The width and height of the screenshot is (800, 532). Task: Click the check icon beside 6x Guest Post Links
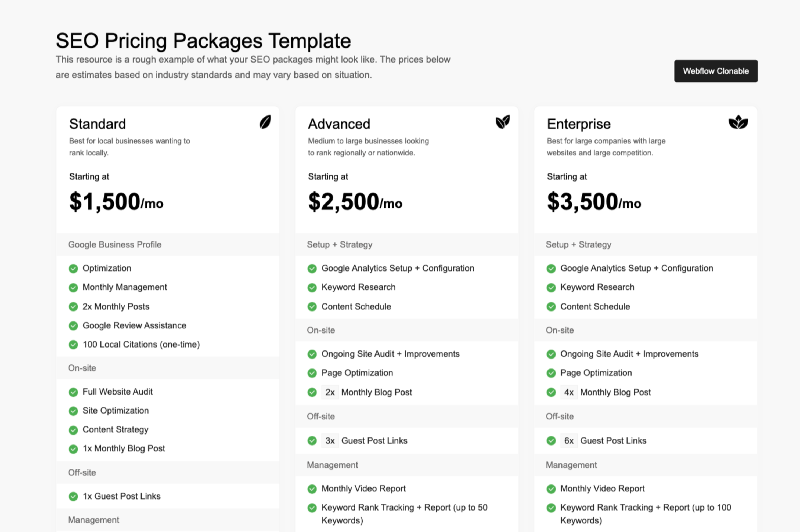(x=551, y=441)
